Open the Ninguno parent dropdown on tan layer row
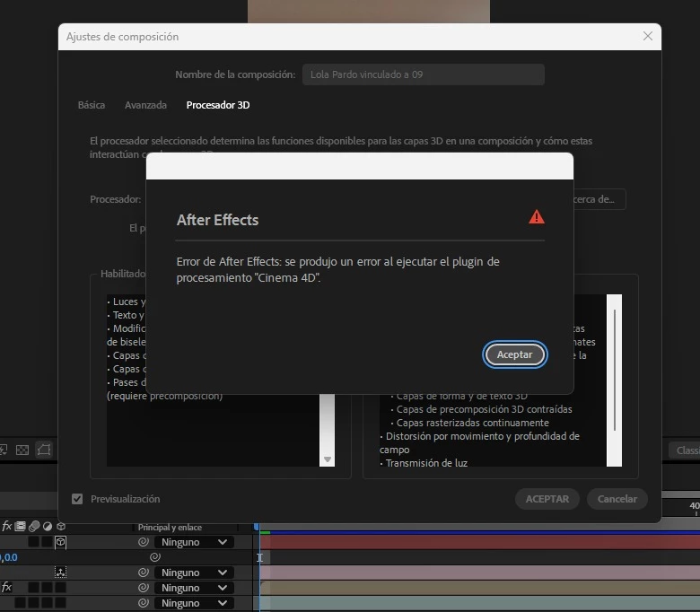This screenshot has height=612, width=700. pos(194,588)
